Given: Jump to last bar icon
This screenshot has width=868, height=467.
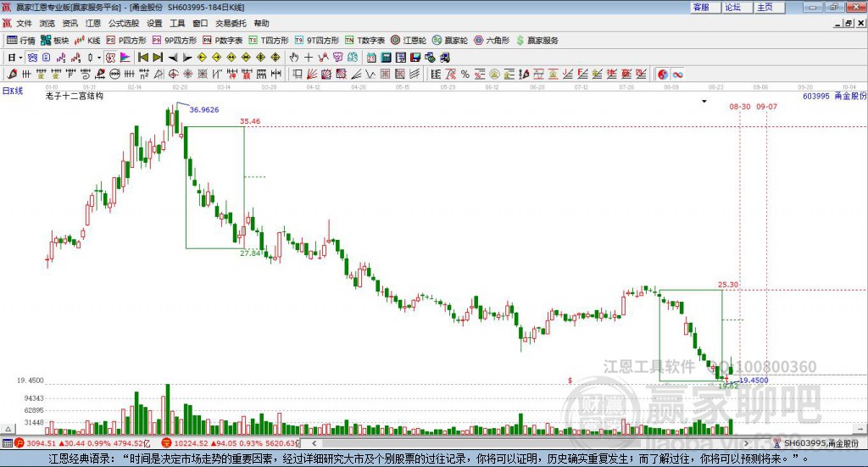Looking at the screenshot, I should click(158, 58).
